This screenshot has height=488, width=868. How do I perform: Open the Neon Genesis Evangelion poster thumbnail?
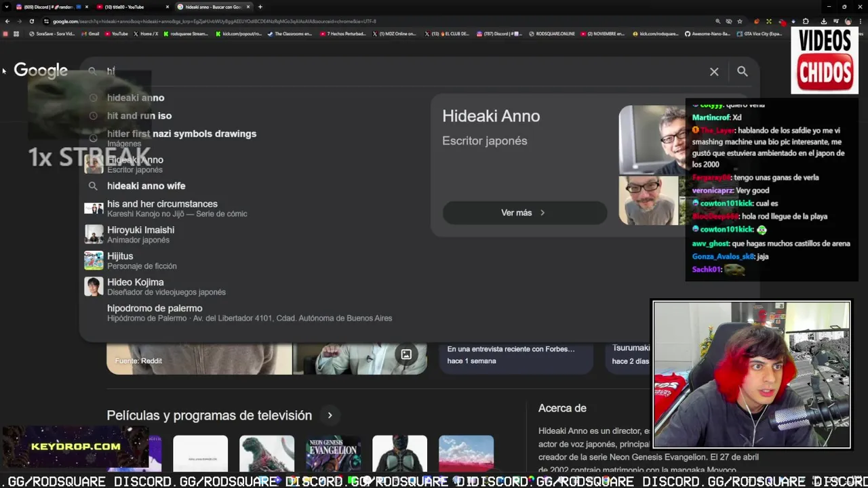point(333,453)
